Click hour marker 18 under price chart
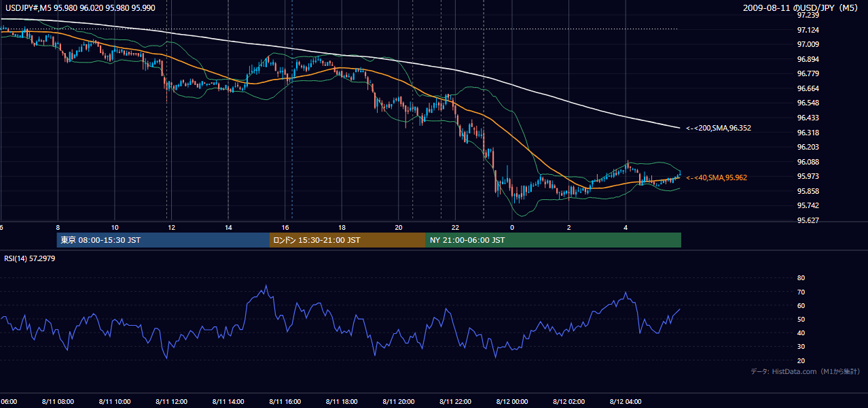The width and height of the screenshot is (868, 408). tap(342, 227)
